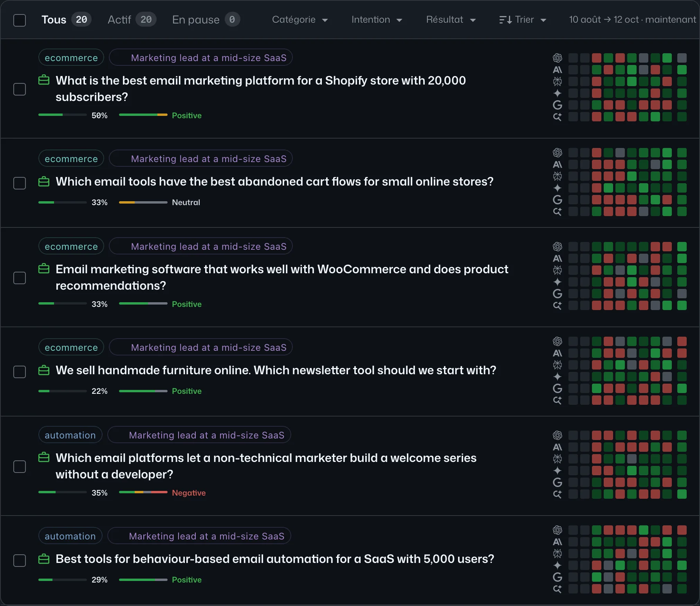Click the Perplexity icon in the welcome series row

pos(557,459)
